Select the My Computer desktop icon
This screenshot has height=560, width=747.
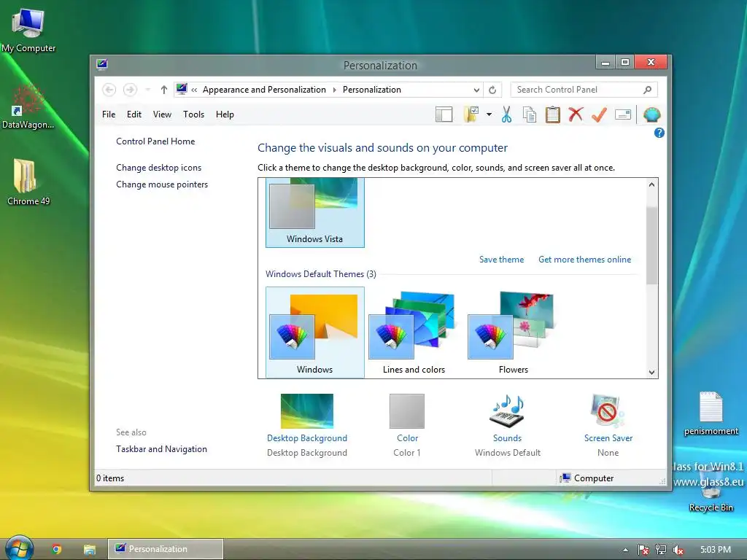[28, 31]
